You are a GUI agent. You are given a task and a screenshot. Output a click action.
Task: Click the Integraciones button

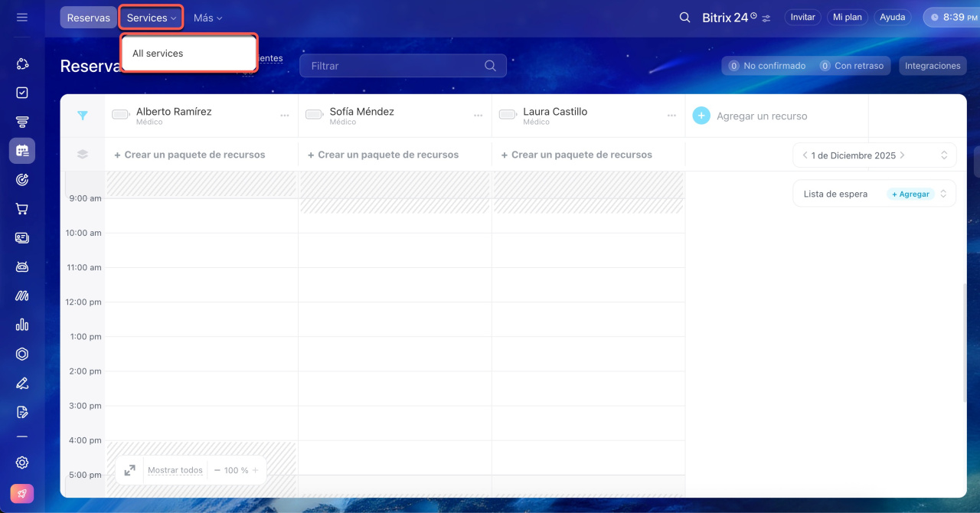(x=932, y=66)
